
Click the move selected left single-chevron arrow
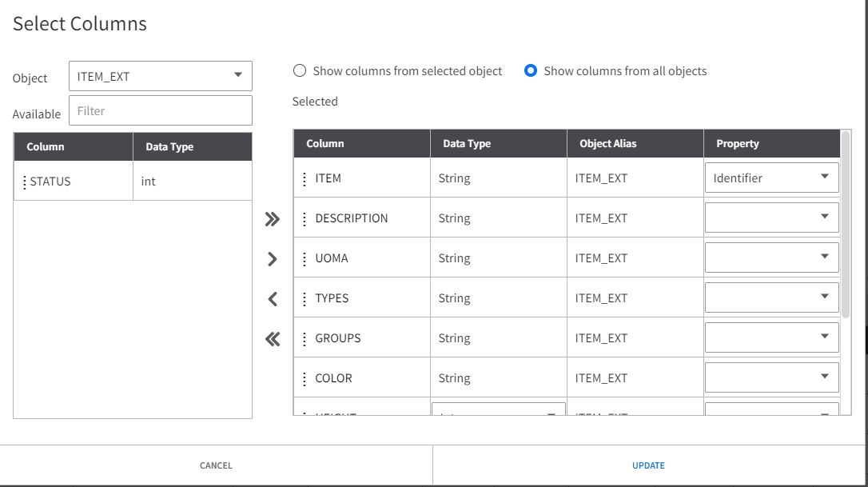tap(273, 299)
